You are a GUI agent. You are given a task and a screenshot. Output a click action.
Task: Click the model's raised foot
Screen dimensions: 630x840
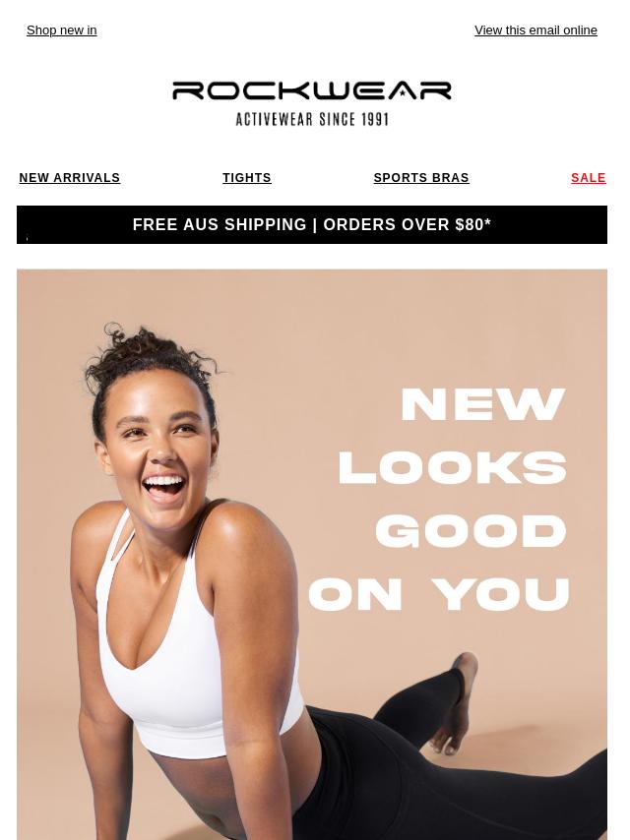tap(456, 701)
